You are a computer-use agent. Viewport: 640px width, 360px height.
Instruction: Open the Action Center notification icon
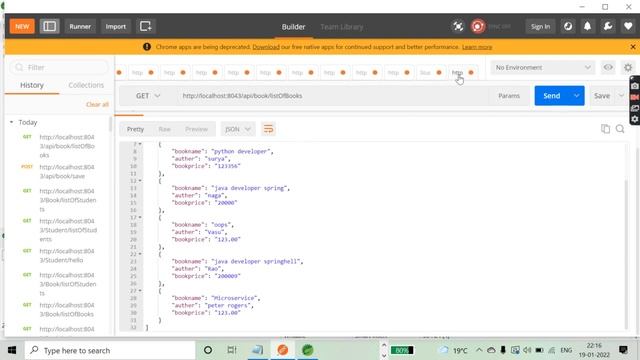(623, 350)
